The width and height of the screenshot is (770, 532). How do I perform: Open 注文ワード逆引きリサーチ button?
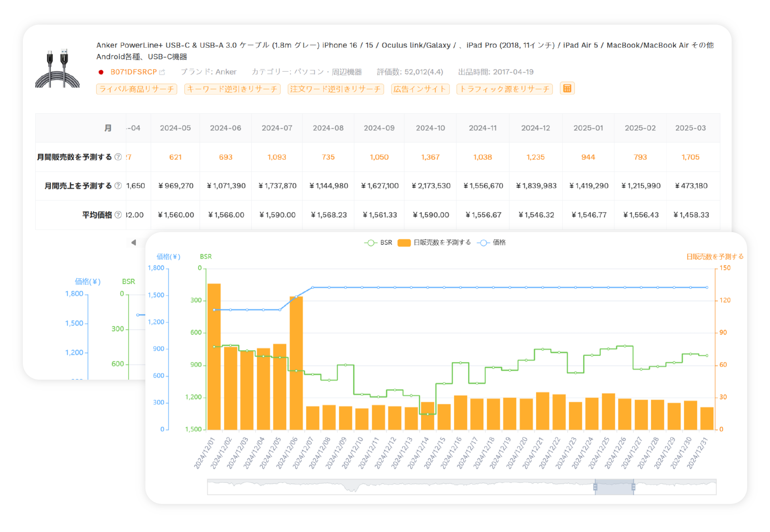click(x=336, y=89)
